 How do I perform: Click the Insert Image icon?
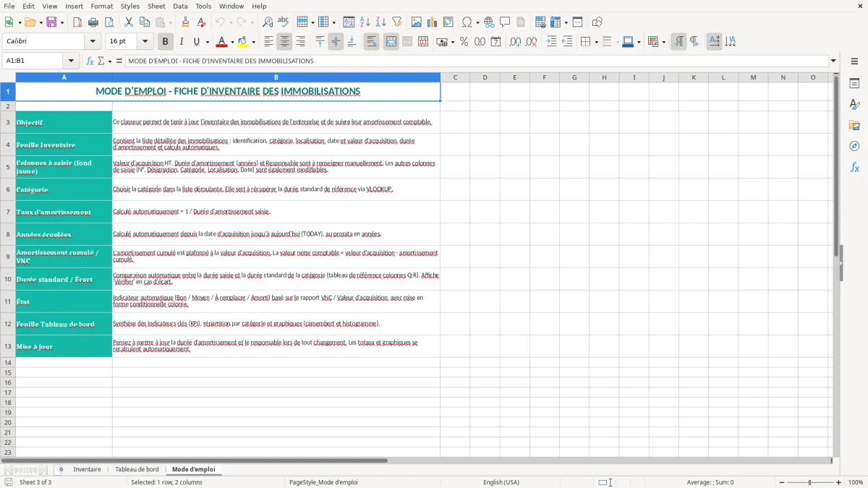(417, 22)
